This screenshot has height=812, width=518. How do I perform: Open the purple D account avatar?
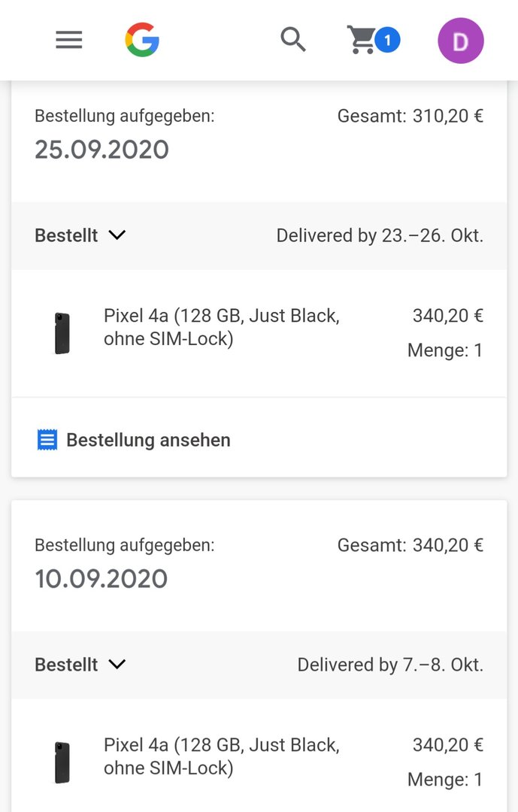tap(461, 41)
